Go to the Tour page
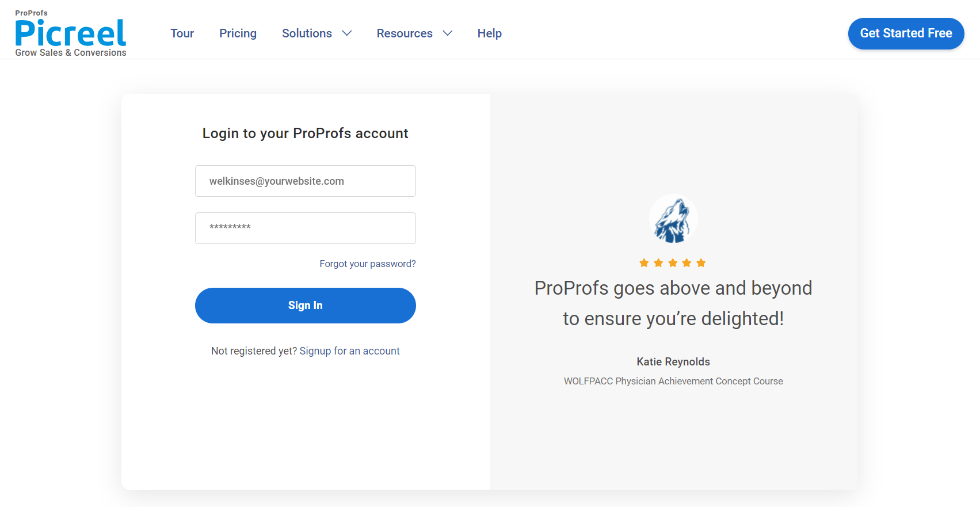 click(x=182, y=33)
